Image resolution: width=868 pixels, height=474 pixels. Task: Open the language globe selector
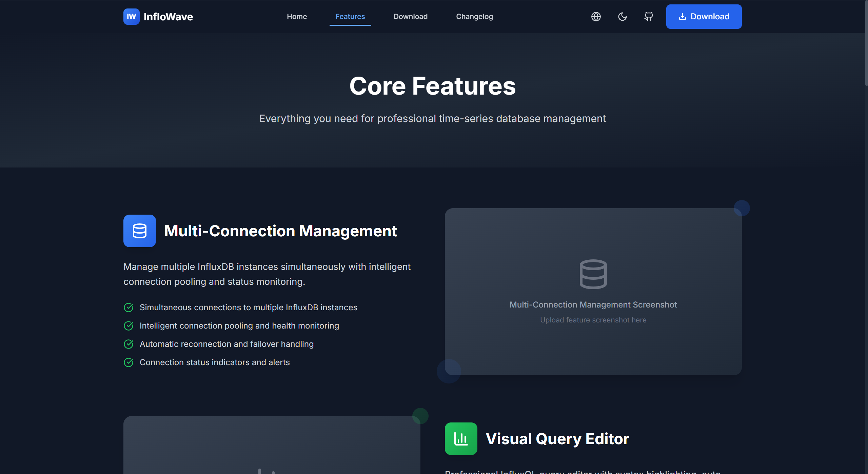tap(596, 17)
